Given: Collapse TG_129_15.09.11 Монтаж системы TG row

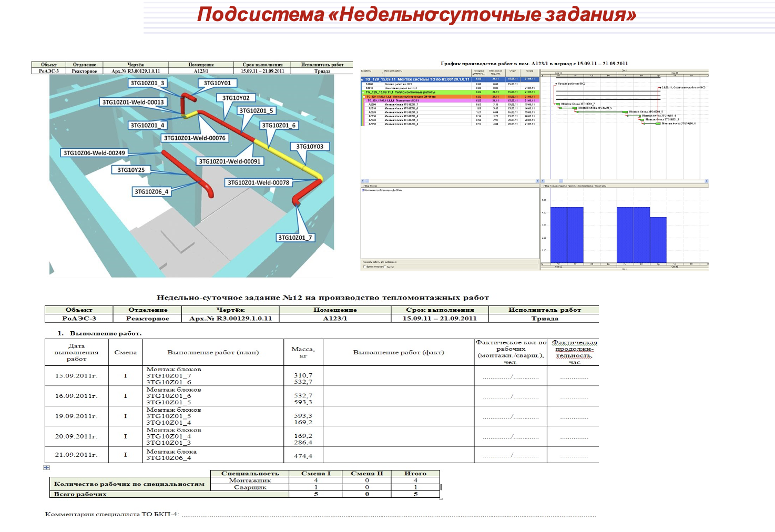Looking at the screenshot, I should pyautogui.click(x=362, y=79).
